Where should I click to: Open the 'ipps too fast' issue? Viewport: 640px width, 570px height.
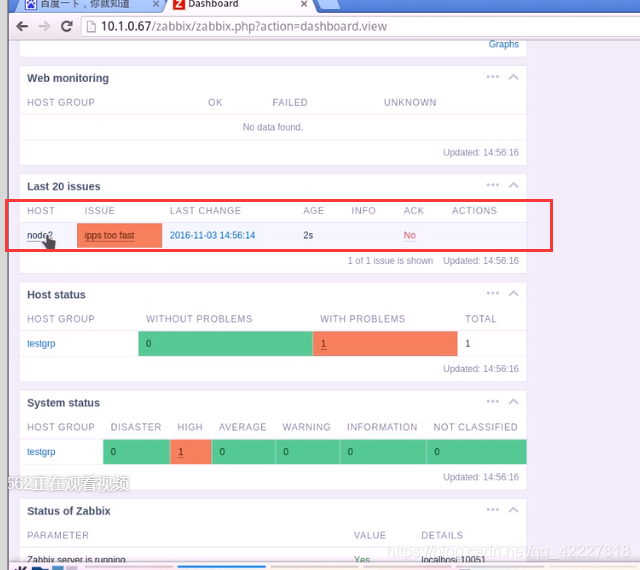109,235
